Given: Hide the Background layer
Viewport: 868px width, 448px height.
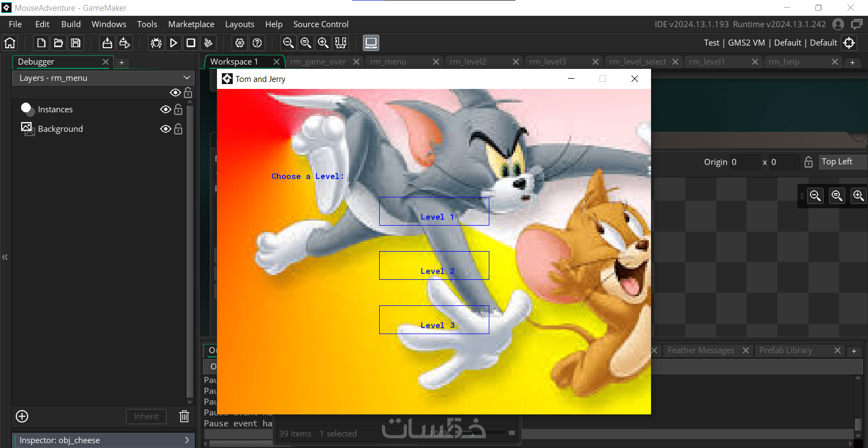Looking at the screenshot, I should (165, 129).
